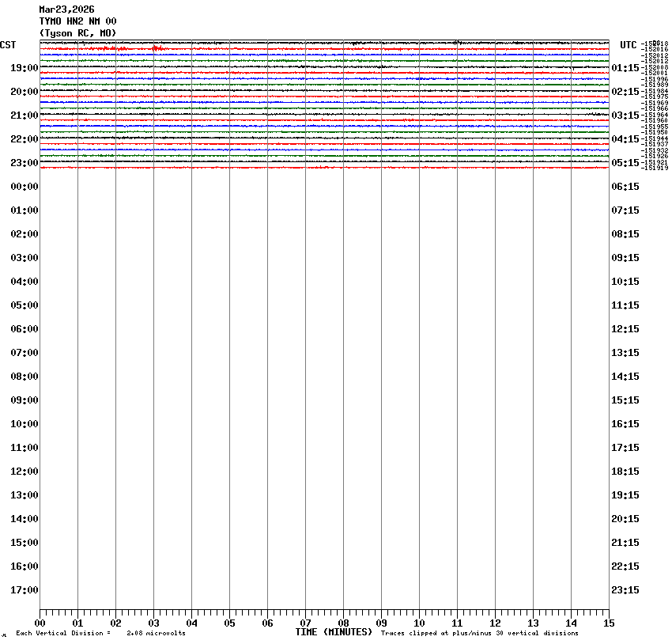Click the TYMO HN2 NM 00 station label

77,21
